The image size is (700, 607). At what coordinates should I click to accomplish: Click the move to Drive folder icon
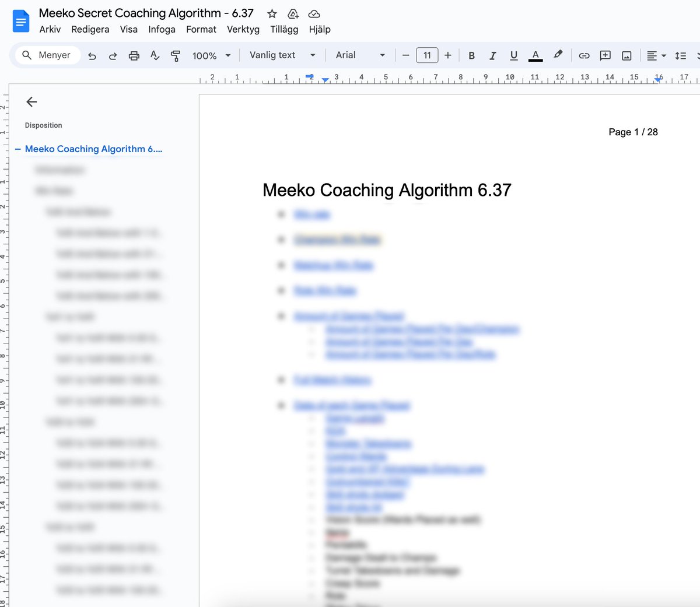coord(293,13)
